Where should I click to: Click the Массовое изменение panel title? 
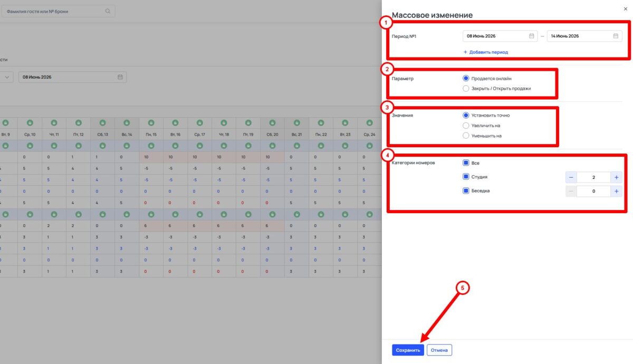pos(432,15)
